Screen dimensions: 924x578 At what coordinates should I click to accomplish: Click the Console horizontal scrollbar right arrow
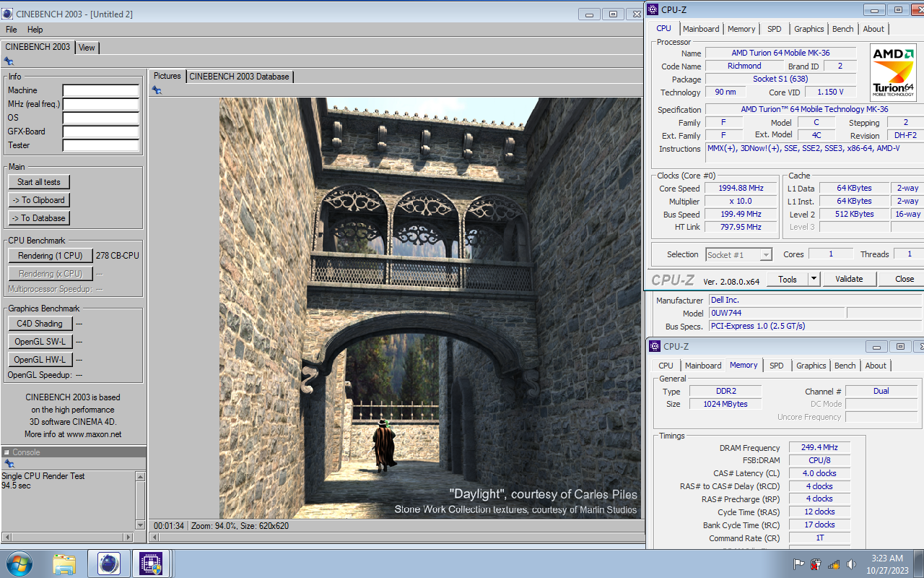[x=129, y=537]
